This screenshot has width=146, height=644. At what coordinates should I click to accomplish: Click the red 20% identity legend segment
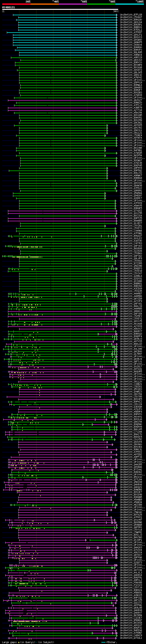(16, 4)
